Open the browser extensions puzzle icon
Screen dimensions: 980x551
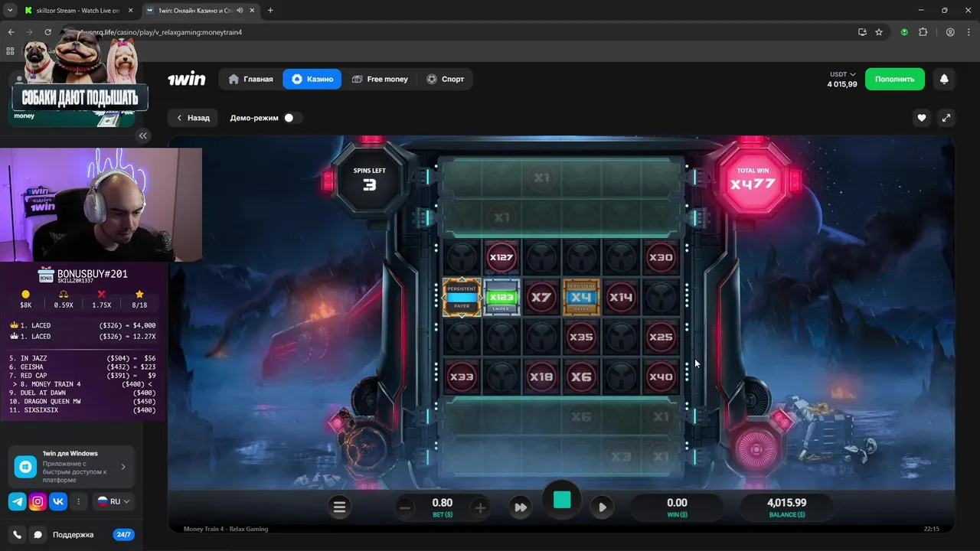(x=923, y=32)
